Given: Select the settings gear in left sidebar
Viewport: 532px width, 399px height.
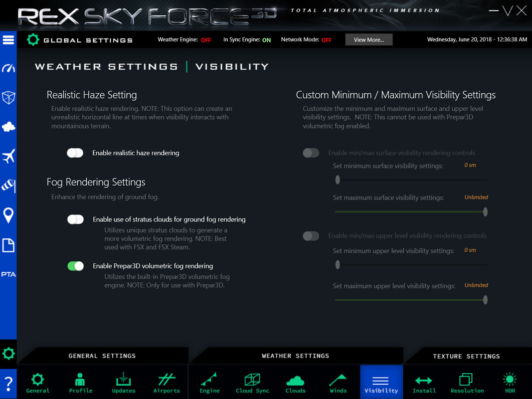Looking at the screenshot, I should (8, 354).
